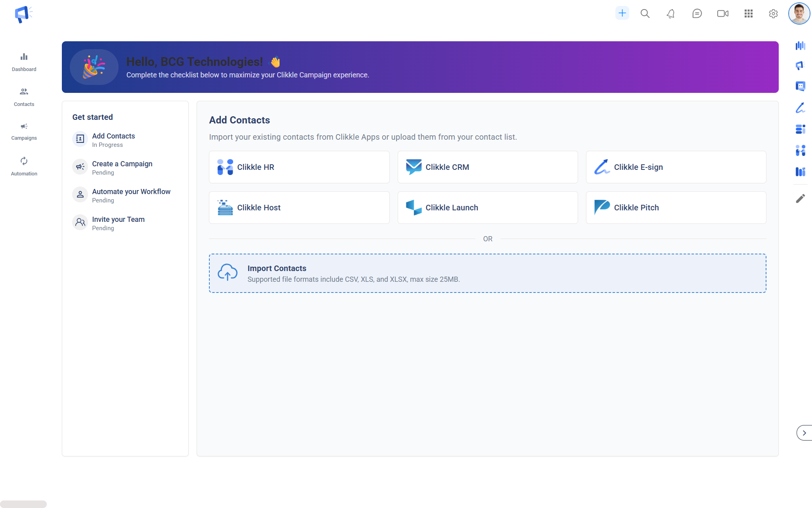The width and height of the screenshot is (812, 508).
Task: Start a video meeting via camera icon
Action: (722, 13)
